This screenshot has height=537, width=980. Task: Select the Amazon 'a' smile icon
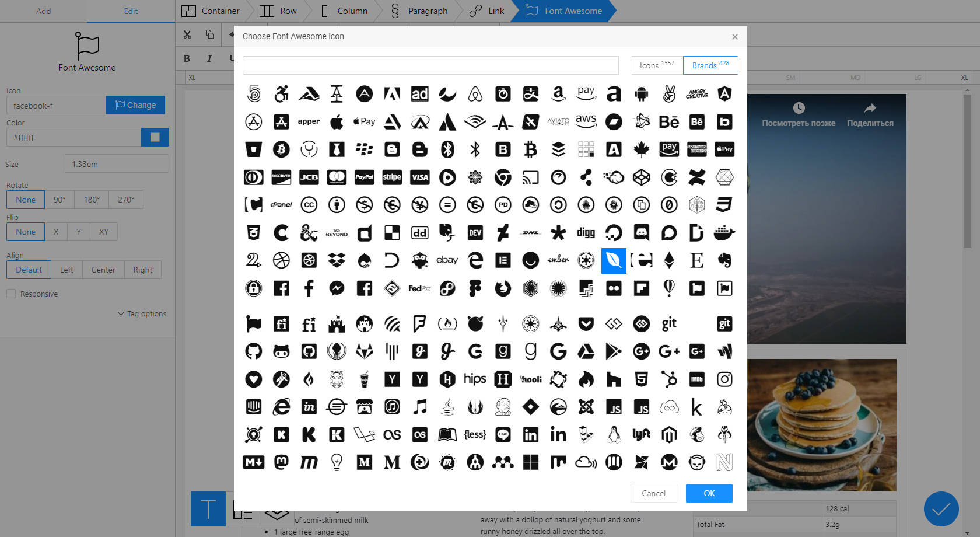tap(558, 94)
